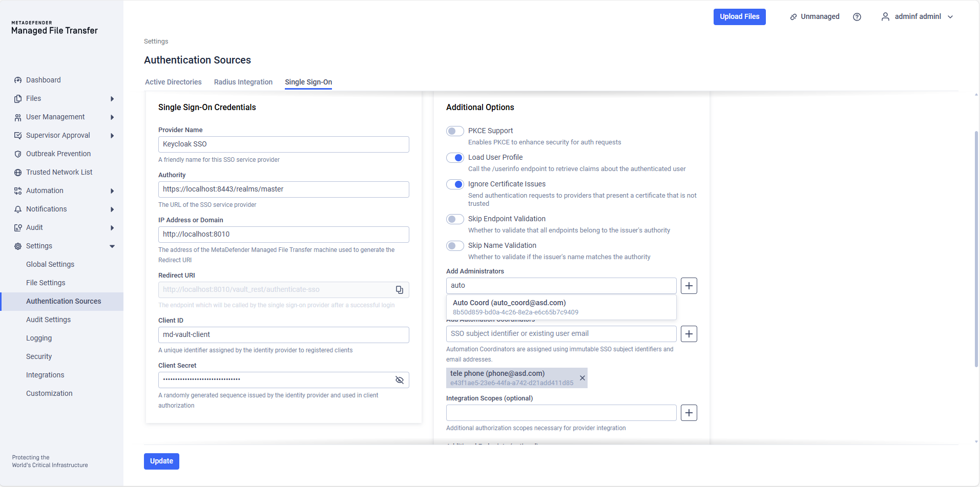Click the Outbreak Prevention shield icon
980x487 pixels.
[18, 154]
